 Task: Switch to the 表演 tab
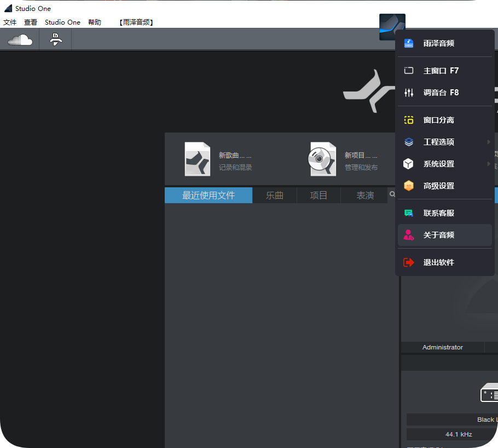click(365, 195)
